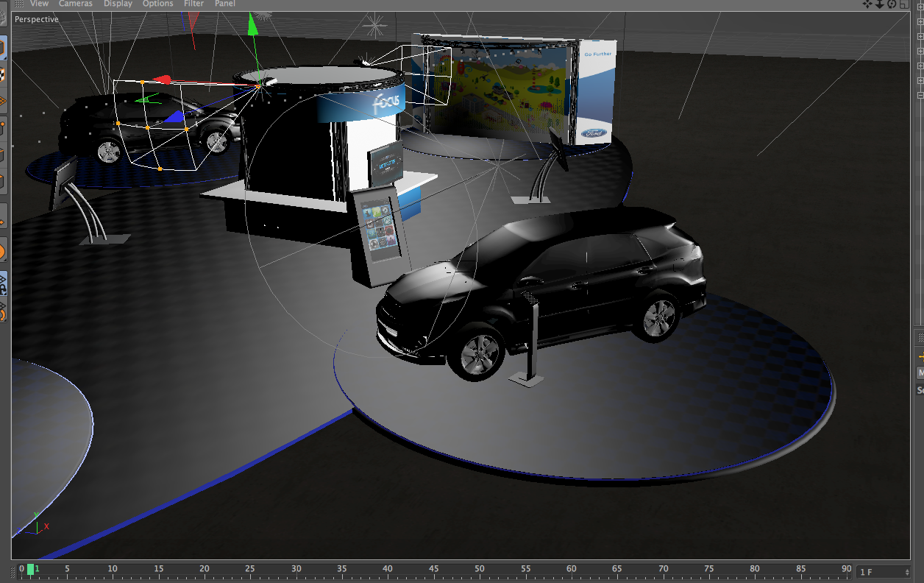The height and width of the screenshot is (583, 924).
Task: Click the current frame field showing 1 F
Action: (x=883, y=572)
